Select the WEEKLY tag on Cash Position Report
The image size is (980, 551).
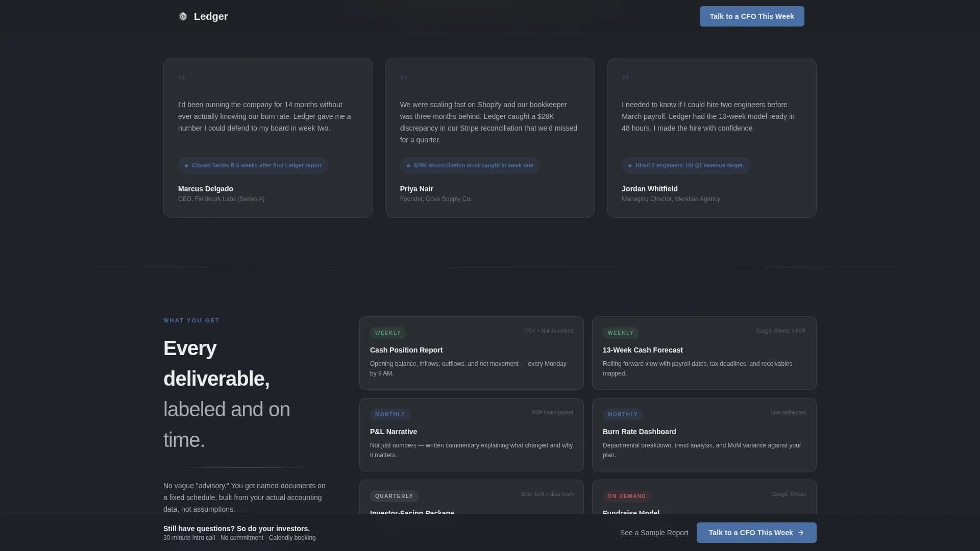pyautogui.click(x=388, y=333)
